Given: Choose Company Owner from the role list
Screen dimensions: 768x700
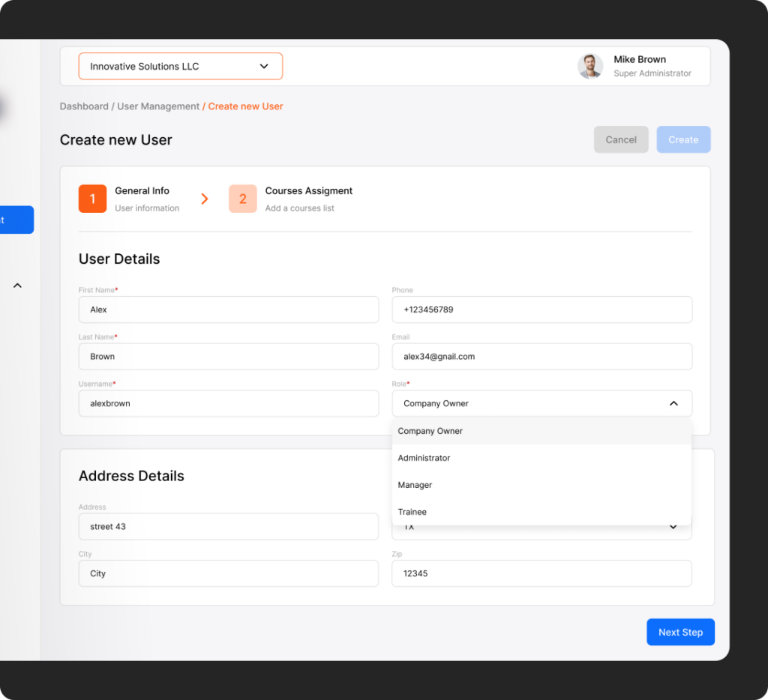Looking at the screenshot, I should (541, 431).
